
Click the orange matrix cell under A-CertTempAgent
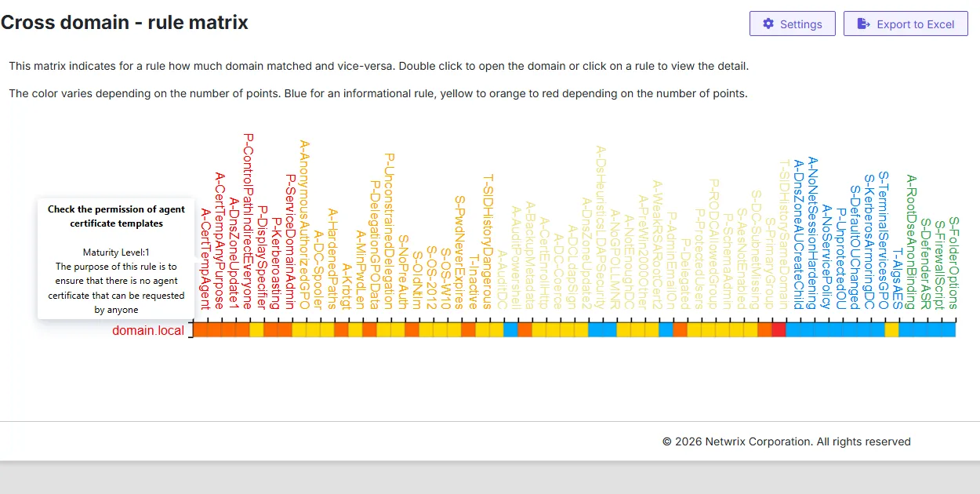coord(200,330)
